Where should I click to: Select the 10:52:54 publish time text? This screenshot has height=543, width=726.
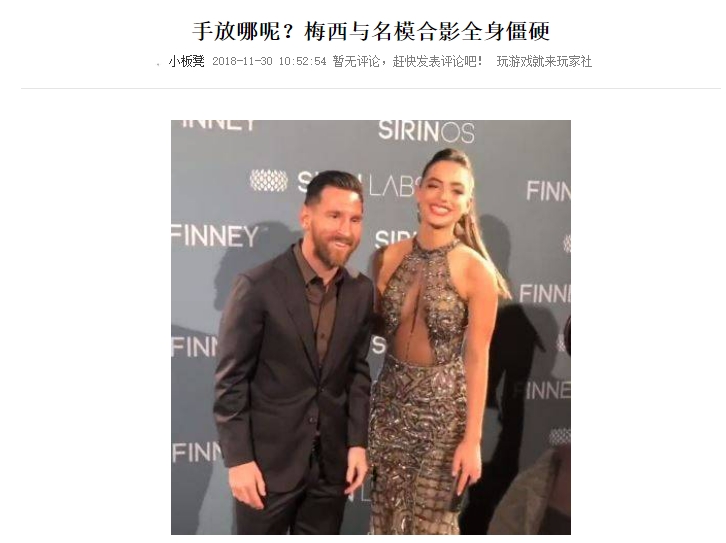(x=302, y=62)
